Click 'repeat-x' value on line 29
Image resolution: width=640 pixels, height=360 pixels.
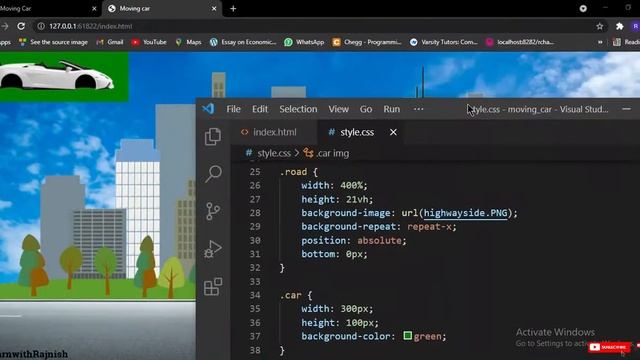click(429, 227)
